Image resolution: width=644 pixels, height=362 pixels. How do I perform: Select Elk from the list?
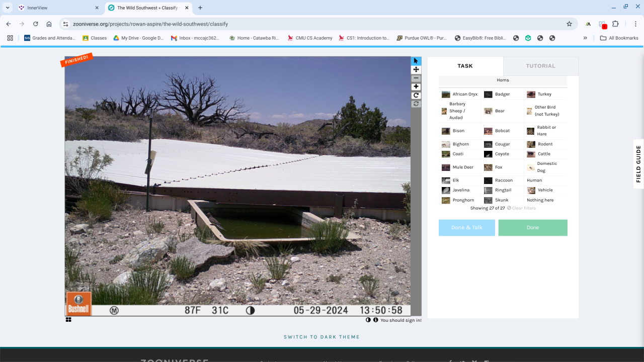point(460,180)
